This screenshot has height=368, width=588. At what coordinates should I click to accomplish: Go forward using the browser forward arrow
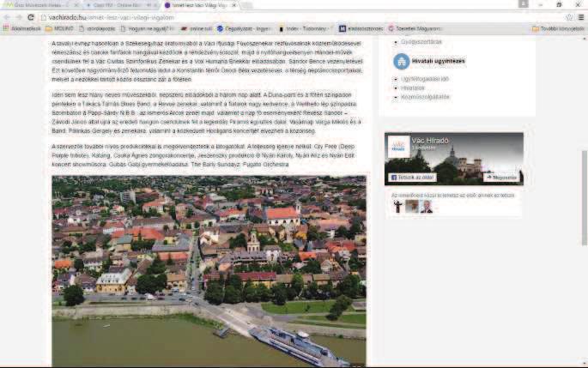coord(18,17)
